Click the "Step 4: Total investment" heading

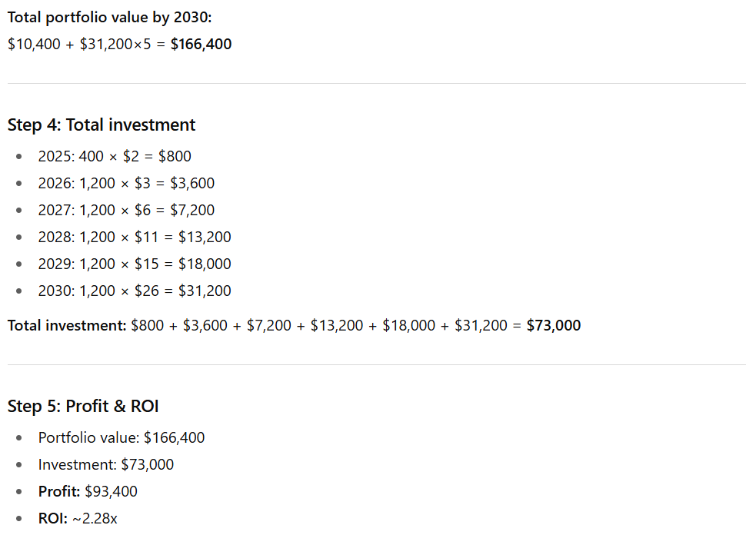(102, 125)
